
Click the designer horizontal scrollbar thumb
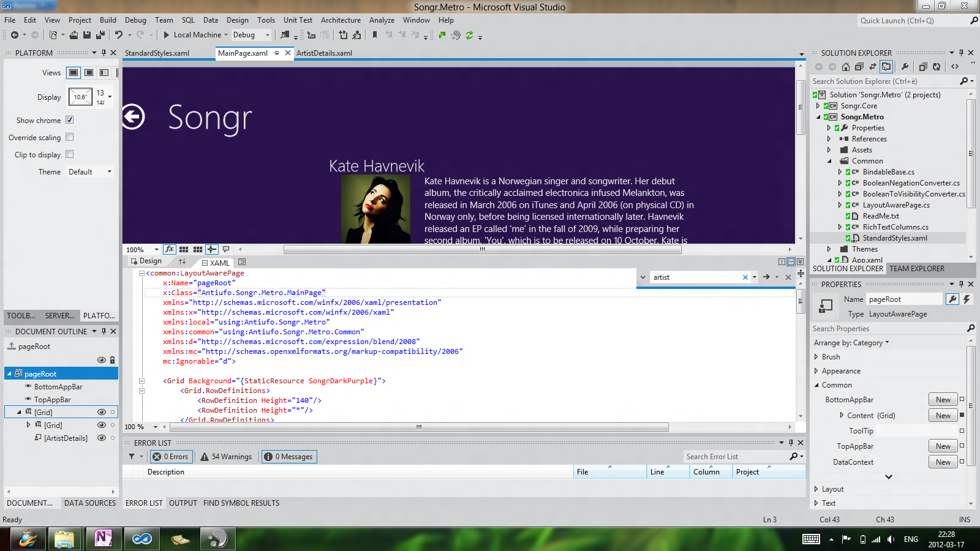[482, 250]
